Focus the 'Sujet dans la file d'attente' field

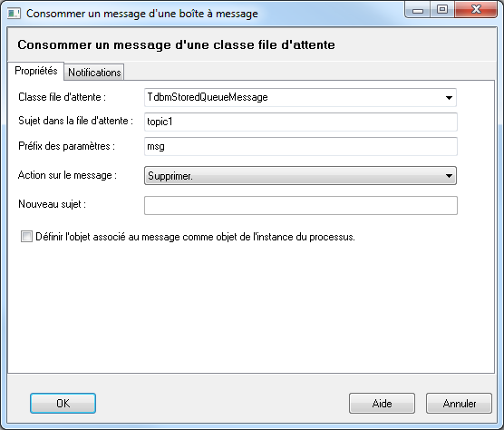pos(301,122)
